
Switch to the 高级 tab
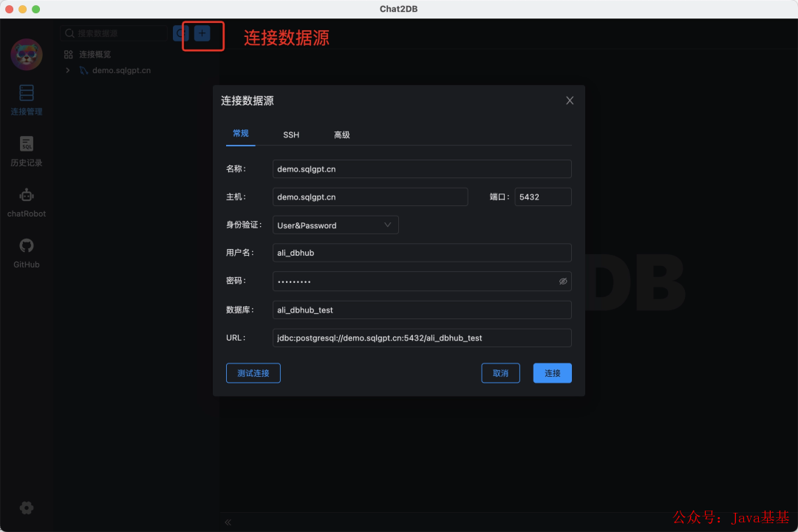coord(341,134)
